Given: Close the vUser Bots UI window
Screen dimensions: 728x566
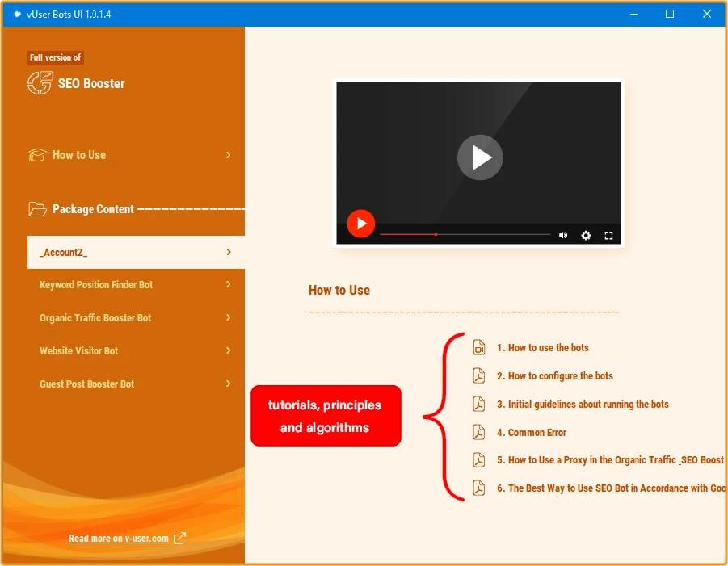Looking at the screenshot, I should (x=707, y=14).
